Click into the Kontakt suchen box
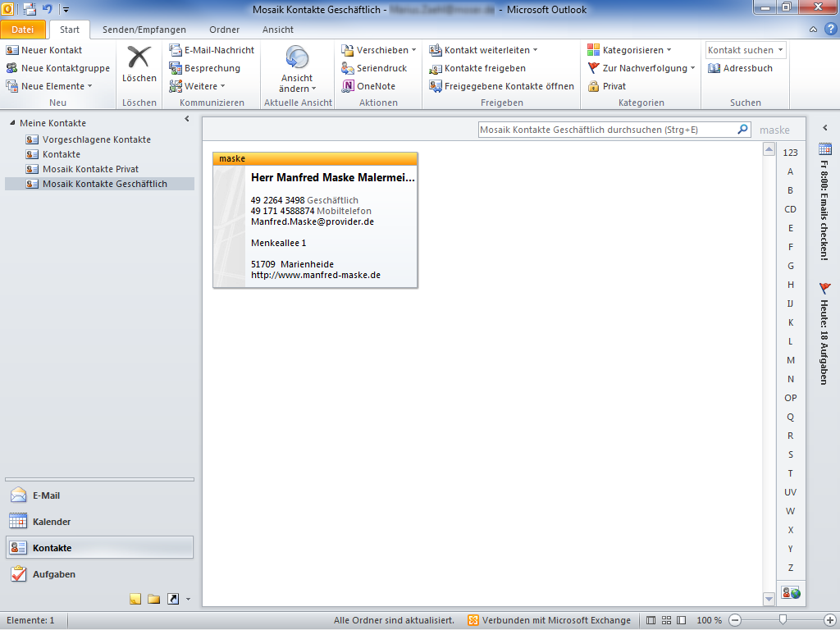 741,50
